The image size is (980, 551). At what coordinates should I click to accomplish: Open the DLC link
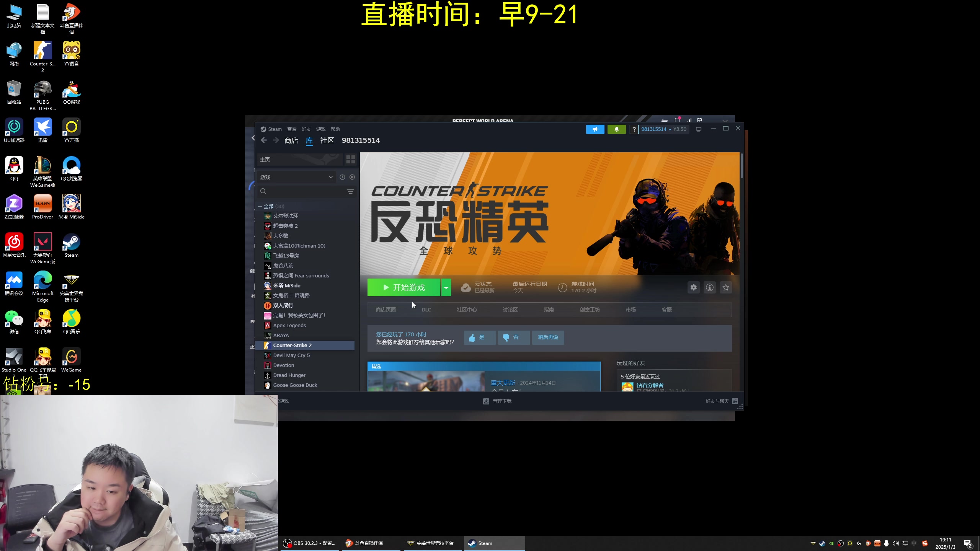click(426, 310)
